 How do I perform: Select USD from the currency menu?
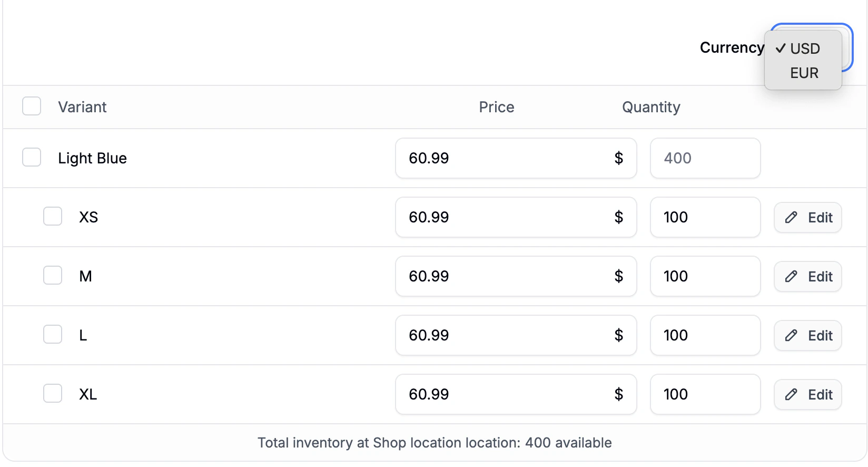804,48
